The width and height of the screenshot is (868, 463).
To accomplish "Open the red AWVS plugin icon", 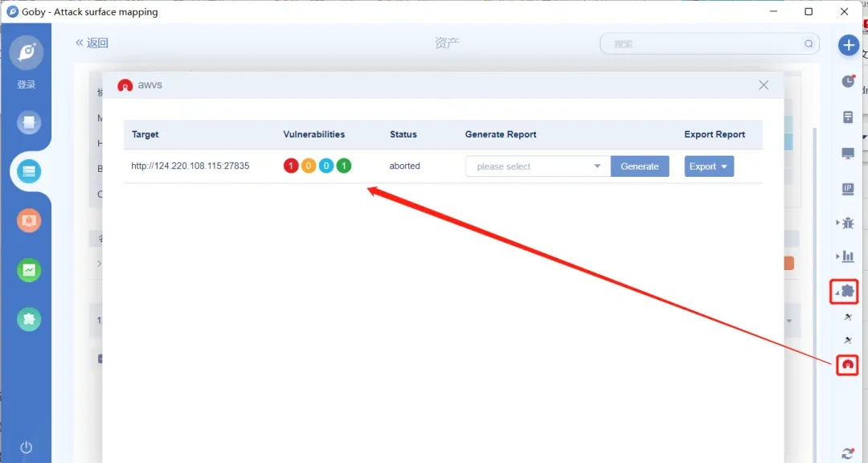I will [x=848, y=364].
